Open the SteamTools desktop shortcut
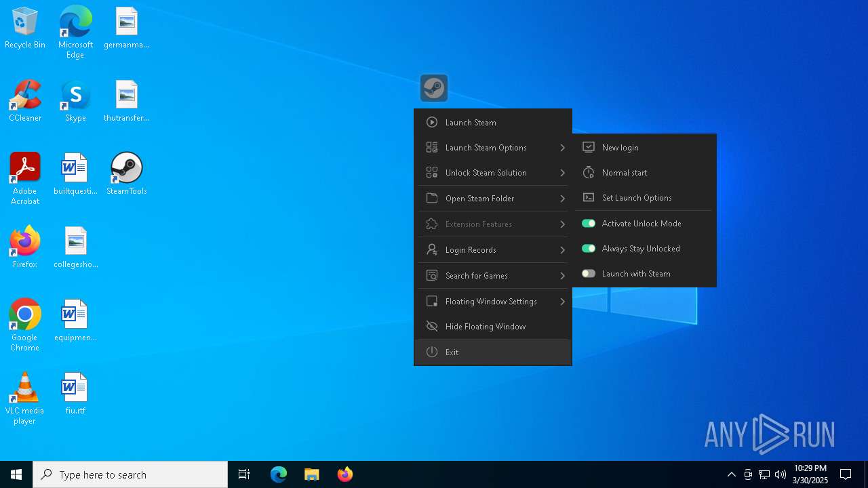Viewport: 868px width, 488px height. click(x=127, y=174)
